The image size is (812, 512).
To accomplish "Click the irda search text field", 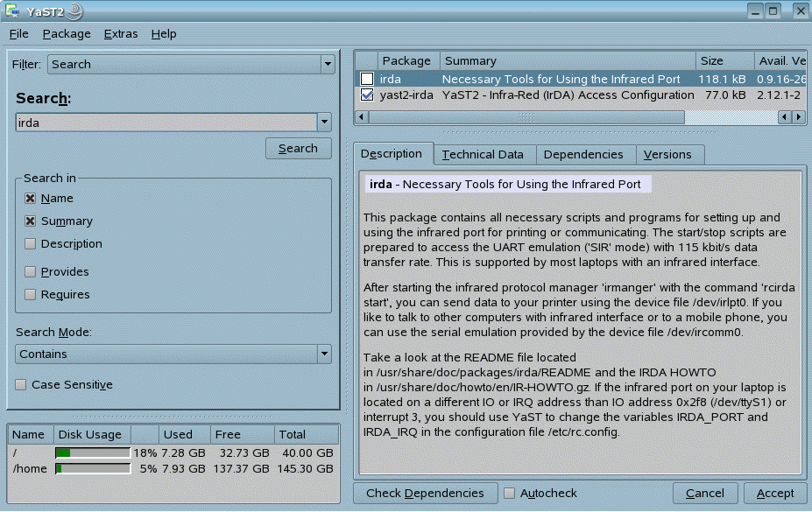I will [166, 123].
